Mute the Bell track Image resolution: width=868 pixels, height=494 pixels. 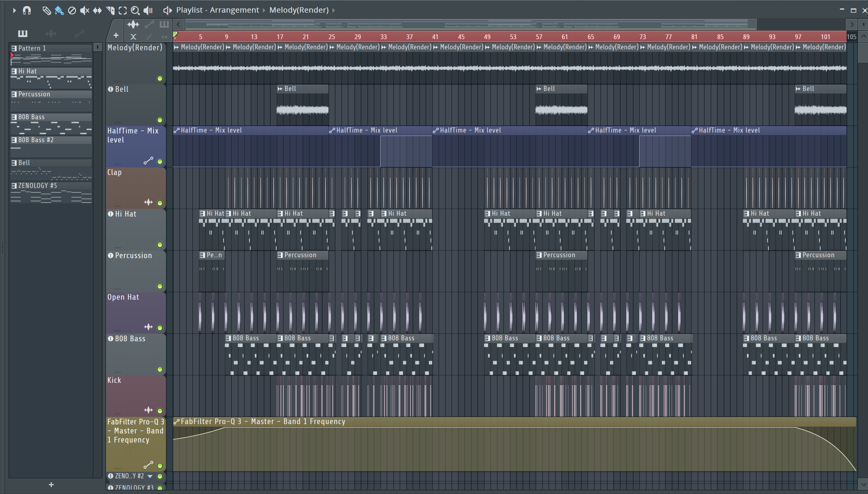[x=159, y=120]
